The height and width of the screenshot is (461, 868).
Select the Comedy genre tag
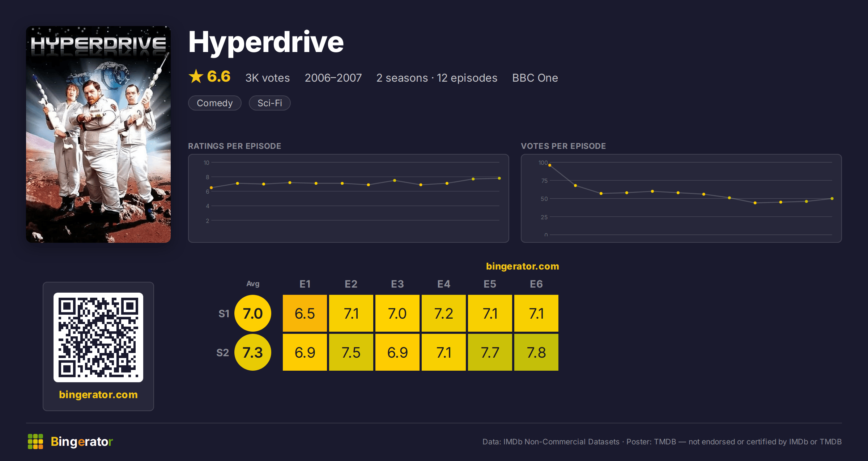pyautogui.click(x=215, y=103)
